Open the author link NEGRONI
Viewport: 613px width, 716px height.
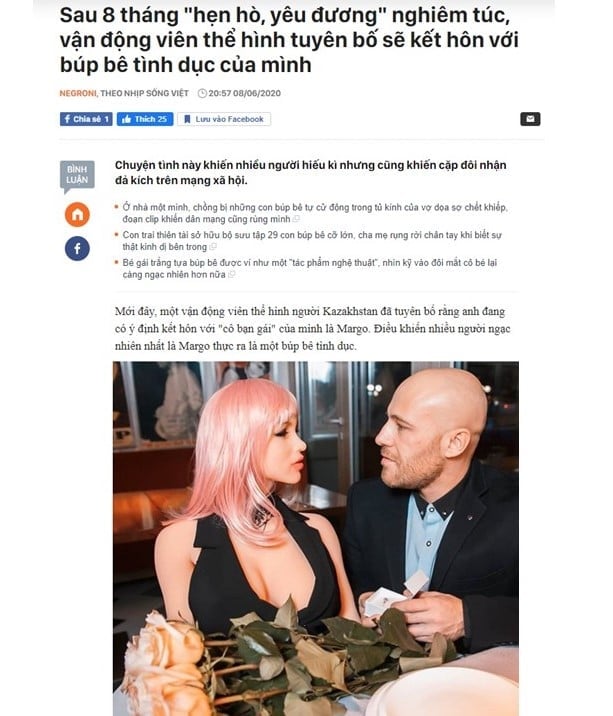click(x=78, y=93)
